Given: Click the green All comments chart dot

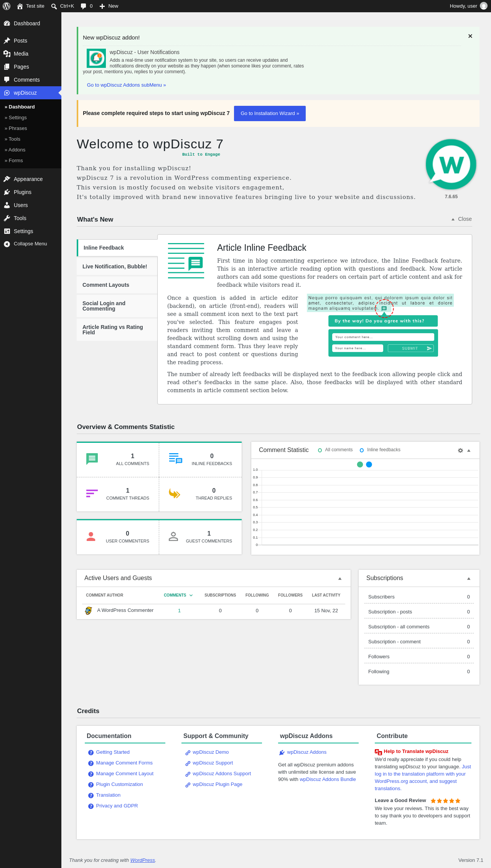Looking at the screenshot, I should [x=360, y=465].
